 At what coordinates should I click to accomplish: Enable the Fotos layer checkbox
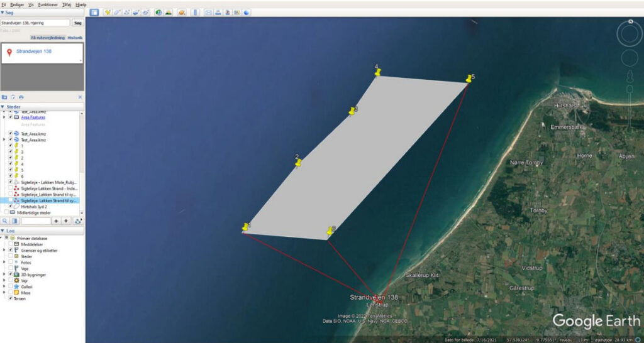coord(11,263)
